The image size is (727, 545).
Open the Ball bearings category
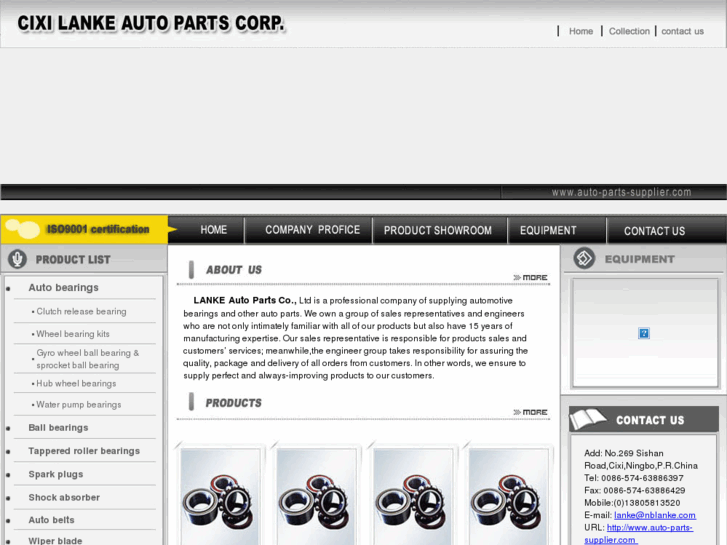tap(58, 428)
